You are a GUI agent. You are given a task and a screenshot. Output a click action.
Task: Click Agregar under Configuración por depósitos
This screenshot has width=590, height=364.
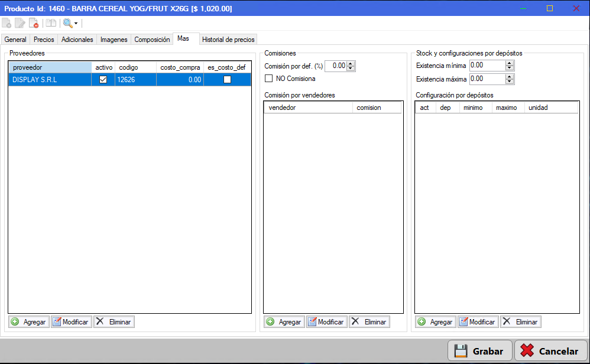tap(436, 322)
